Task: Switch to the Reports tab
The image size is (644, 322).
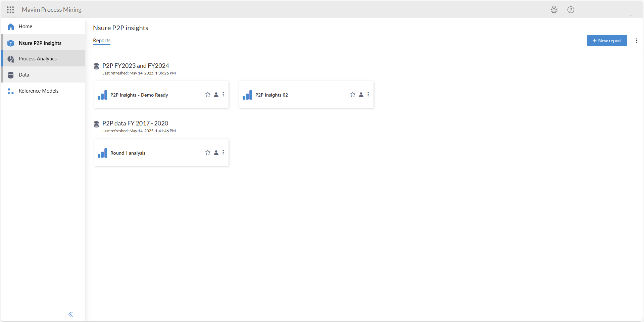Action: coord(102,41)
